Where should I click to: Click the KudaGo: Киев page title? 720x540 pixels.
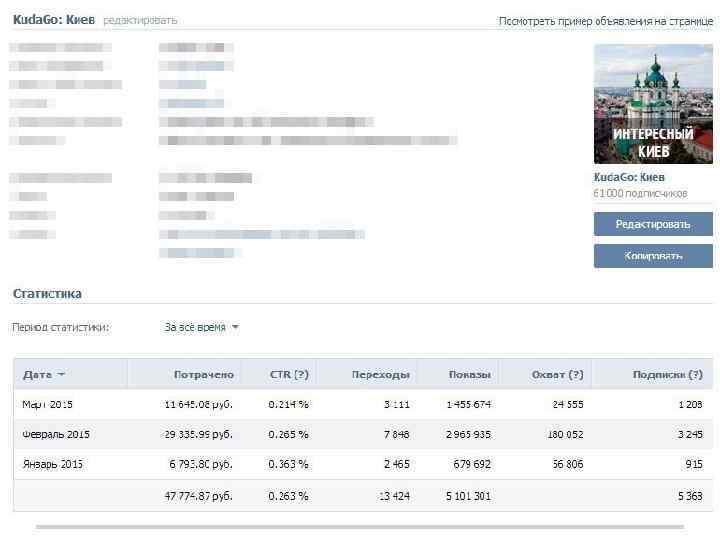pos(54,20)
